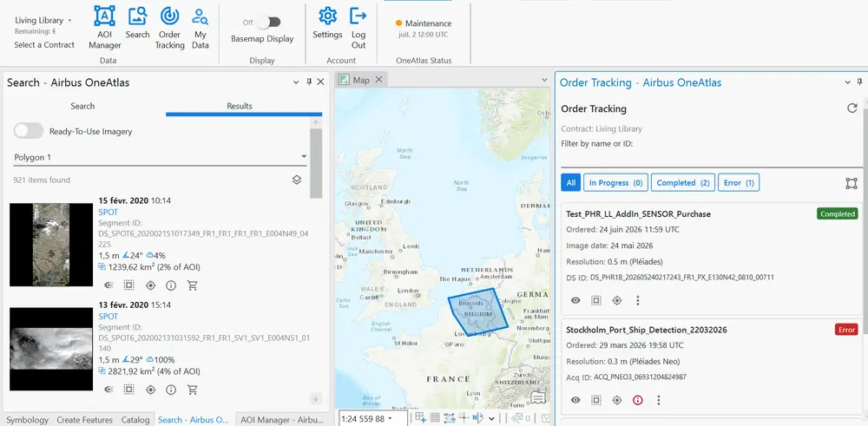Image resolution: width=868 pixels, height=426 pixels.
Task: Toggle eye visibility for Stockholm_Port order
Action: click(575, 400)
